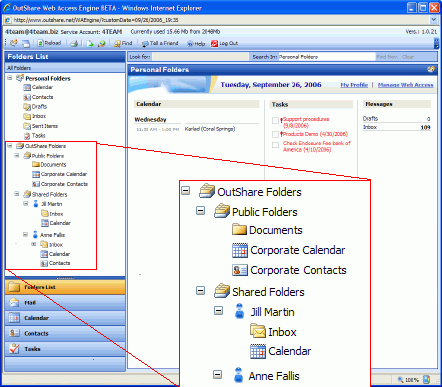Click the page icon beside the URL

[8, 20]
